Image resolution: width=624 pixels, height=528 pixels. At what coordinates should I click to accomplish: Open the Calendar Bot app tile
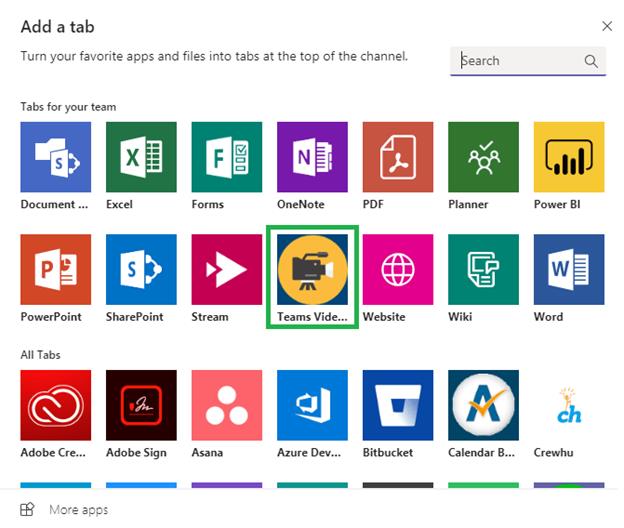[x=484, y=405]
